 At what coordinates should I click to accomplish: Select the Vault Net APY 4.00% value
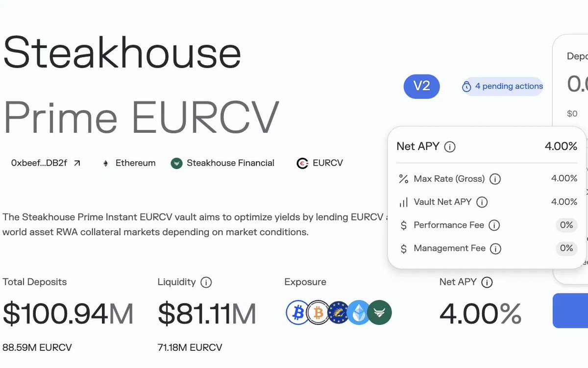564,202
